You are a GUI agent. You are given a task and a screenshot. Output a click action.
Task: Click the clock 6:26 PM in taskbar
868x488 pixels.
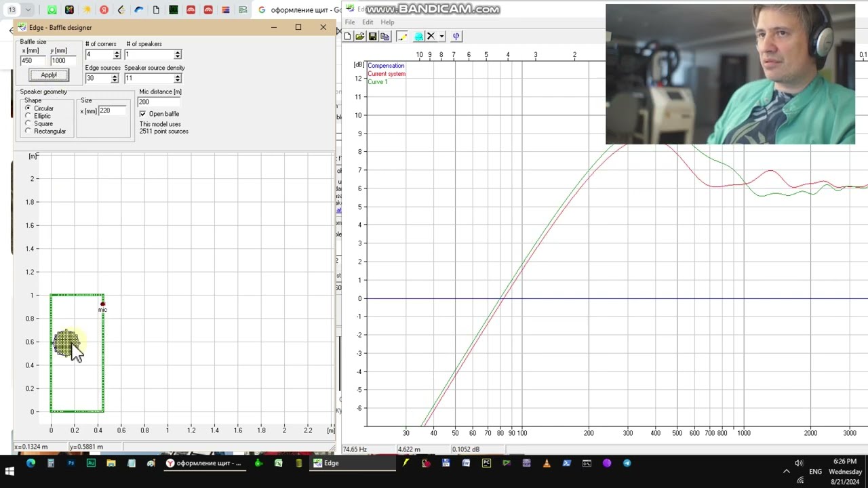pyautogui.click(x=845, y=462)
